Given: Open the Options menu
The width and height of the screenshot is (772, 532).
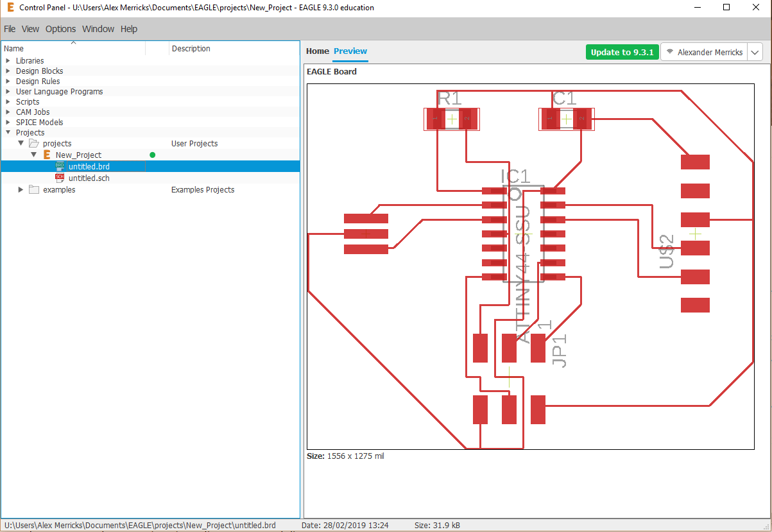Looking at the screenshot, I should pos(60,29).
